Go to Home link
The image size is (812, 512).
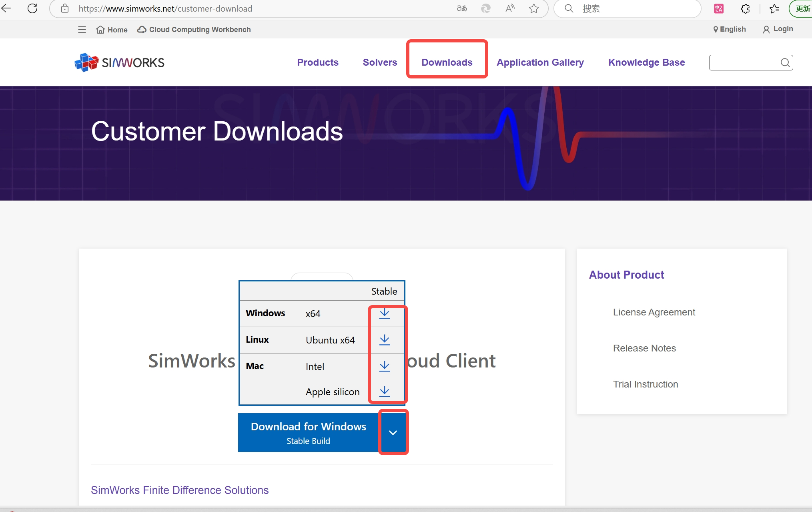click(x=112, y=30)
